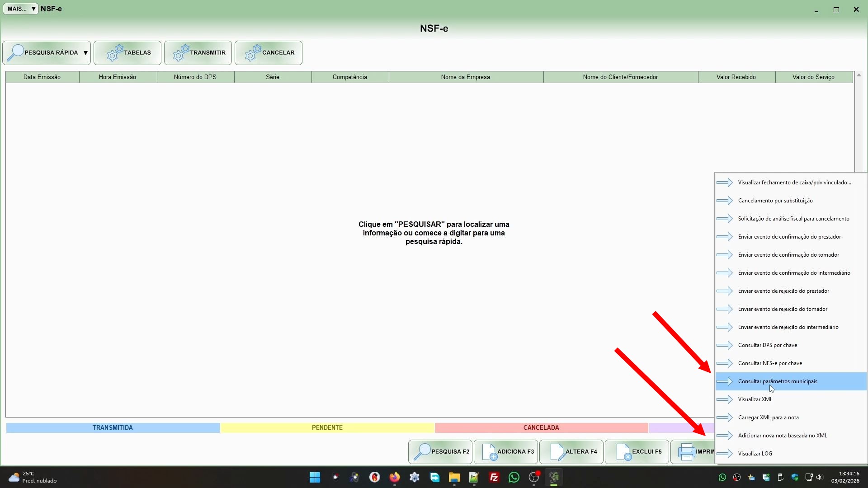Click the document-plus icon on Adiciona F3

coord(489,452)
